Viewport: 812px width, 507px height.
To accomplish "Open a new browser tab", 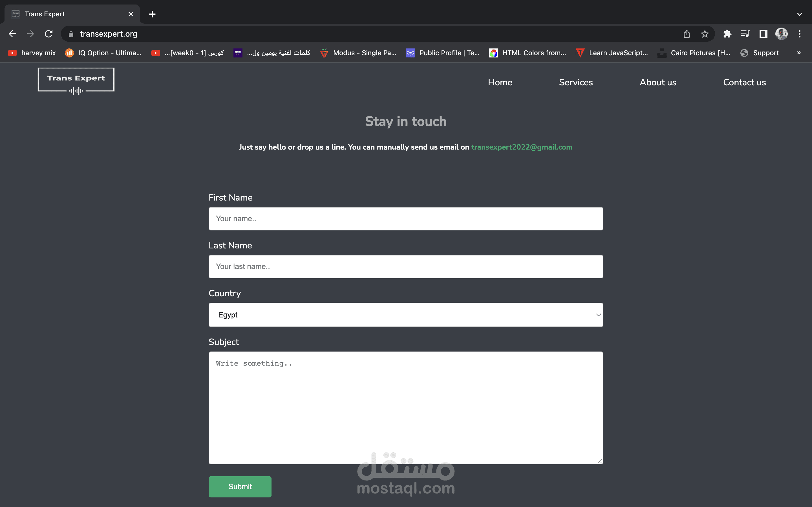I will pyautogui.click(x=152, y=14).
